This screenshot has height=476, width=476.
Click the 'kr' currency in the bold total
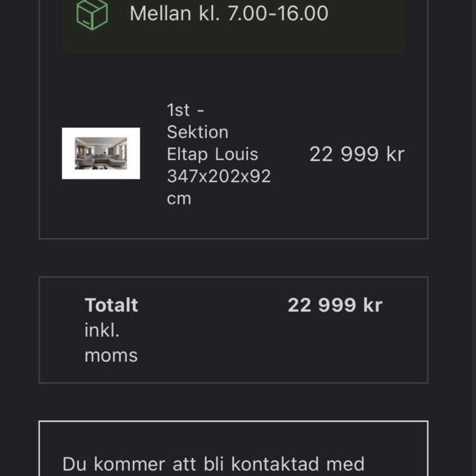[372, 305]
